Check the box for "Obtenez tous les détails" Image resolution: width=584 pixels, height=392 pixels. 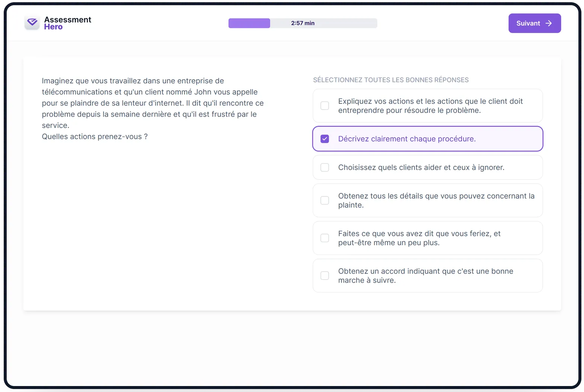[x=325, y=200]
